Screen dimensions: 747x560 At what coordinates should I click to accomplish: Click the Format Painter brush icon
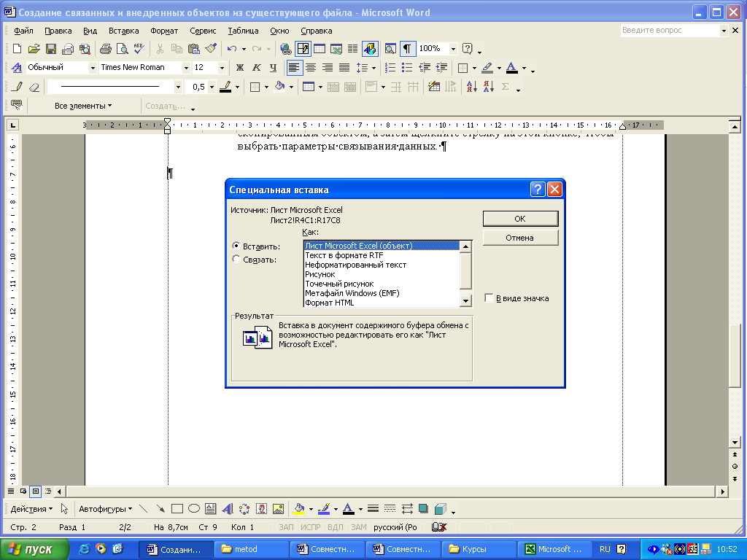(211, 49)
